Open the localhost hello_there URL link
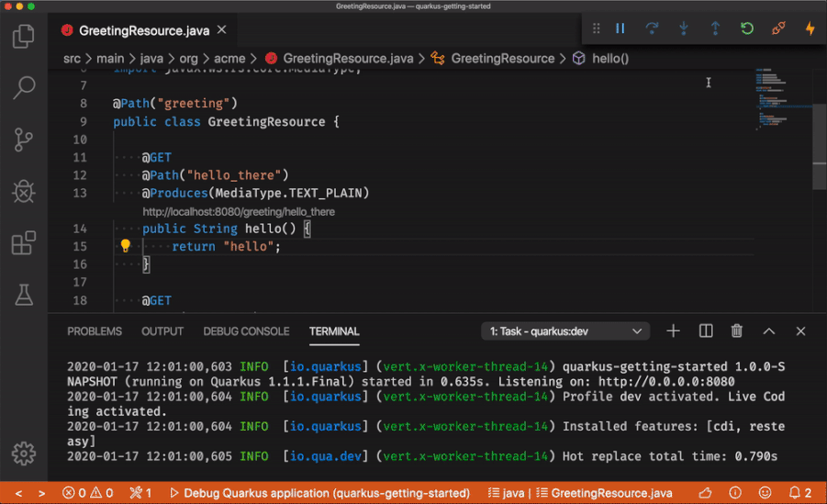This screenshot has width=827, height=504. point(239,212)
